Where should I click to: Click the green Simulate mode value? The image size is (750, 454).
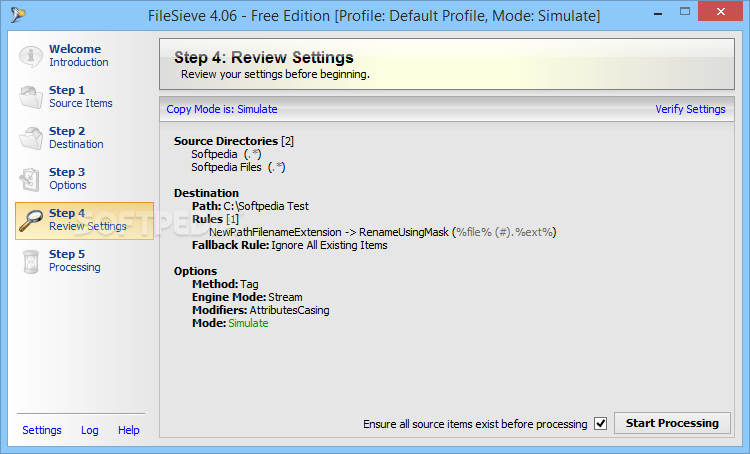248,323
